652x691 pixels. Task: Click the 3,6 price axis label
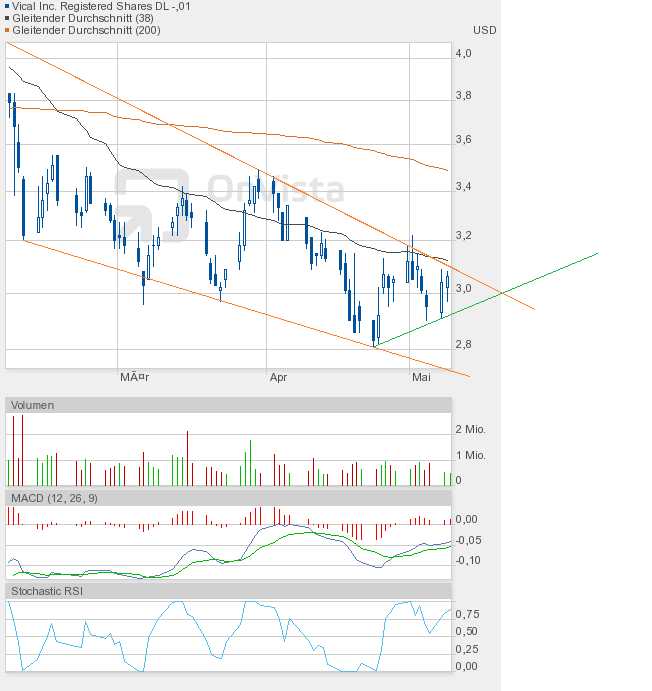[x=463, y=139]
